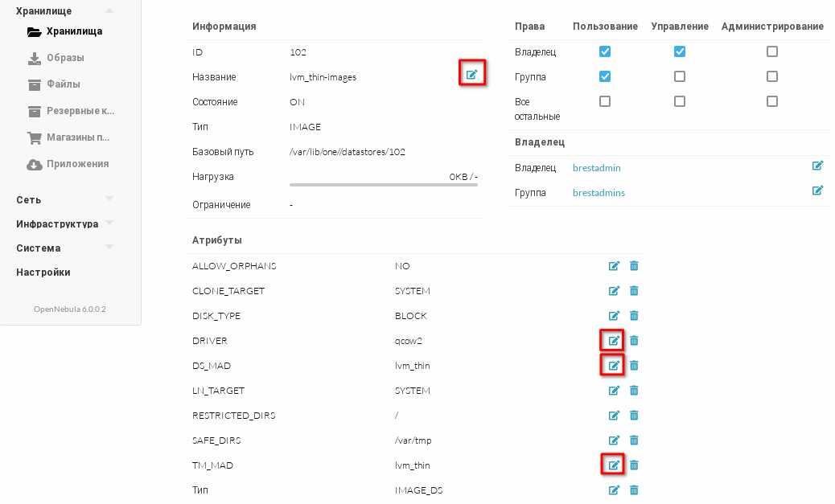This screenshot has height=504, width=835.
Task: Expand the Система sidebar section
Action: 109,248
